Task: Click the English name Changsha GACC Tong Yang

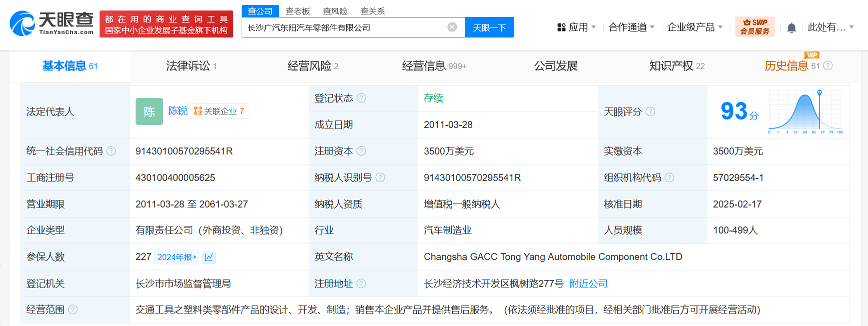Action: pyautogui.click(x=553, y=256)
